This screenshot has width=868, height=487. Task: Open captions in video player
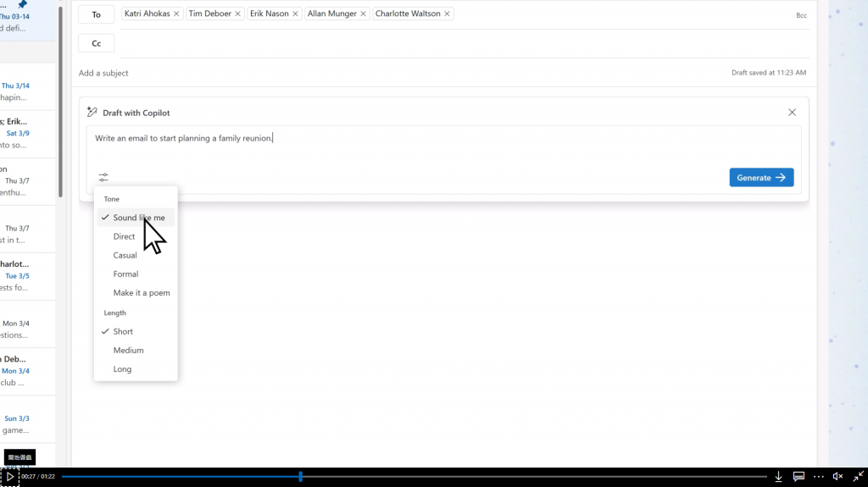(798, 477)
